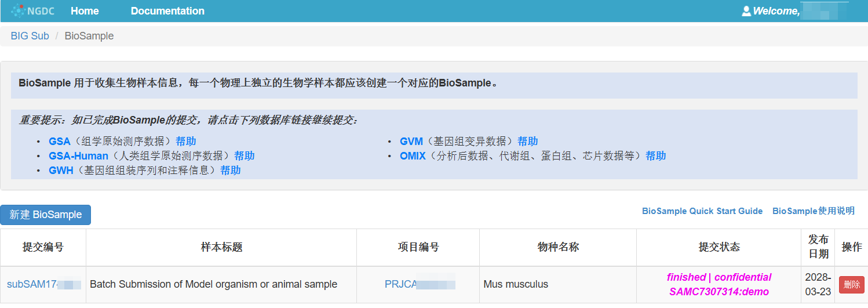Delete the Mus musculus sample with 删除
Screen dimensions: 868x308
[851, 284]
